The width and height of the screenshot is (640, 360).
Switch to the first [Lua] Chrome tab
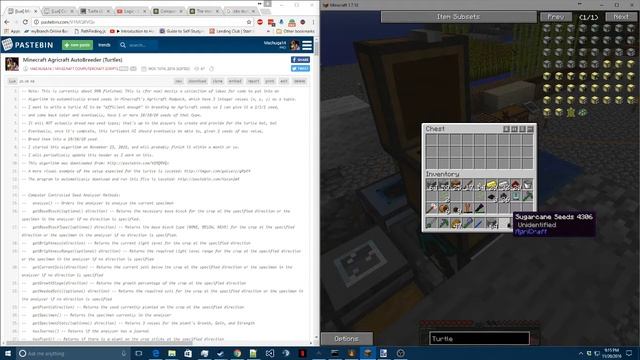click(x=21, y=11)
